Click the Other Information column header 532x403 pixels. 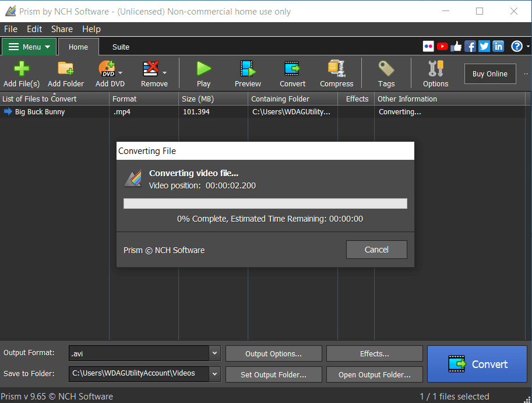point(450,99)
